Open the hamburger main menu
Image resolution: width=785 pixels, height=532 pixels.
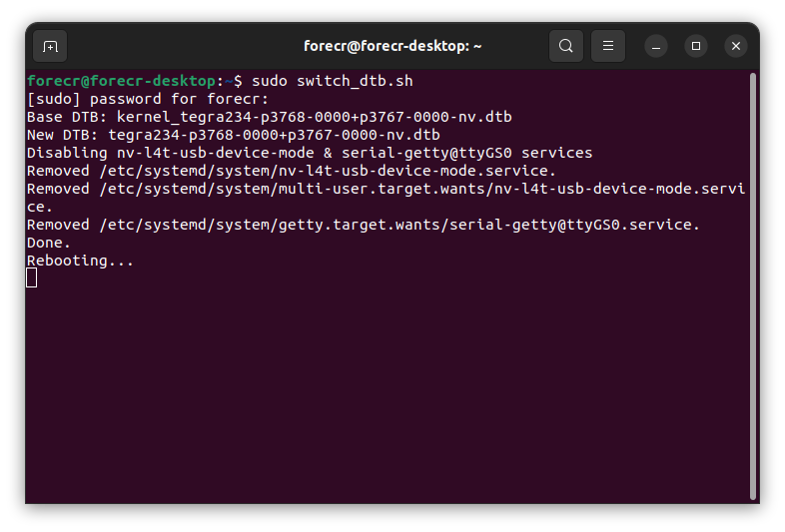[x=608, y=46]
